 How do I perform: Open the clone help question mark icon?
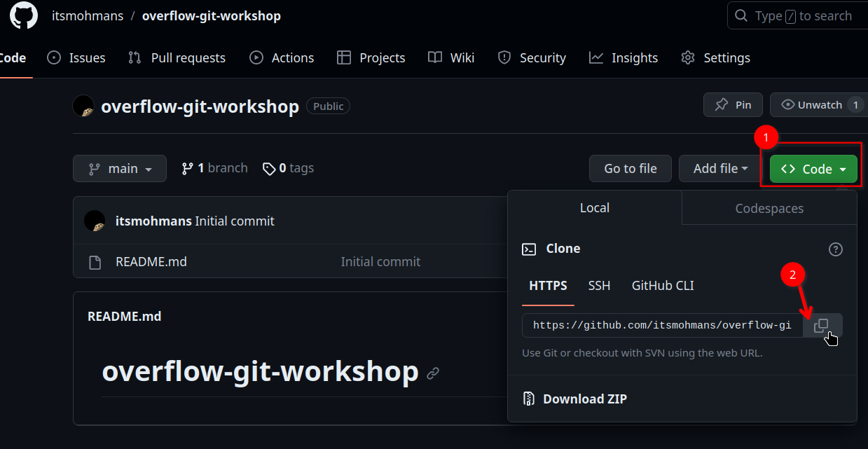835,249
